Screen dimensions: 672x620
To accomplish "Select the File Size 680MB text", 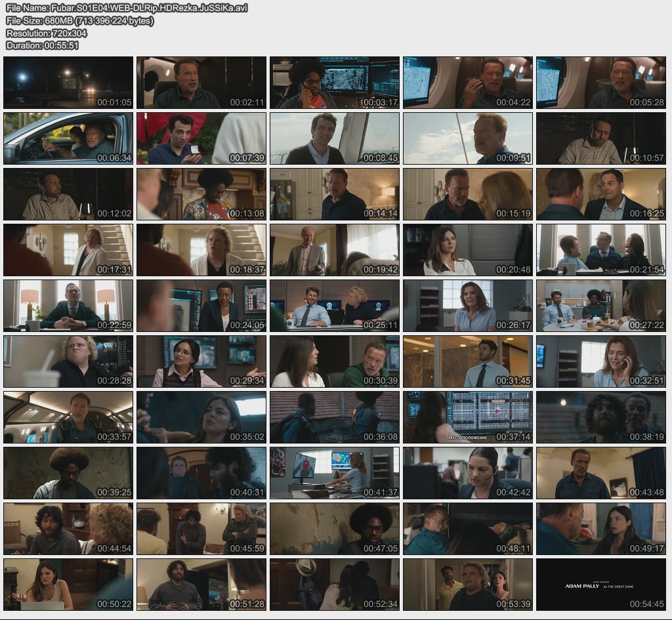I will pos(79,20).
